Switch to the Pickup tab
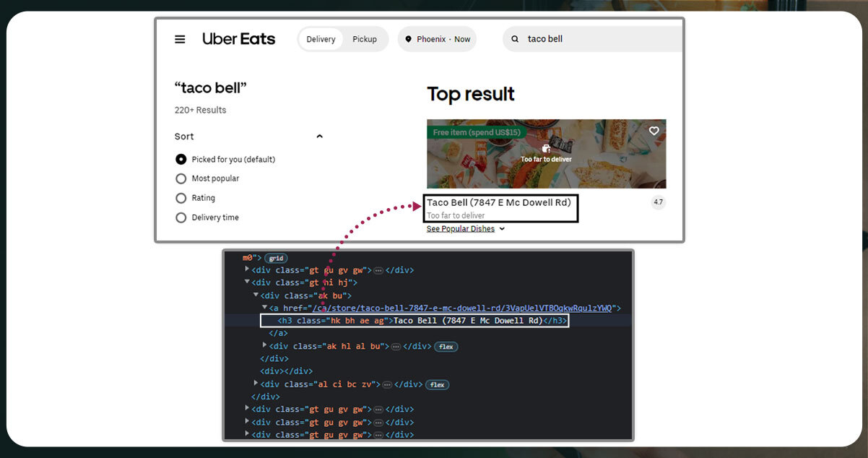This screenshot has height=458, width=868. pos(365,39)
